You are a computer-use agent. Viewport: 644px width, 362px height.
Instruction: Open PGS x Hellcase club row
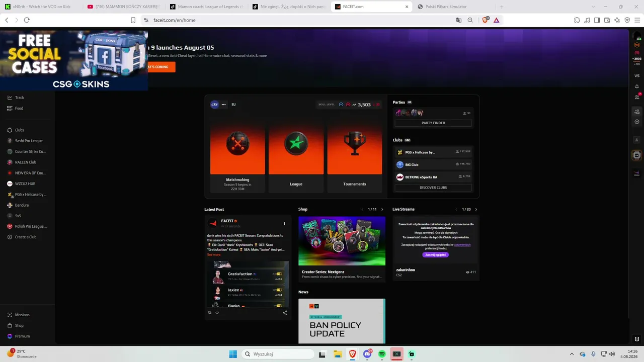tap(433, 152)
